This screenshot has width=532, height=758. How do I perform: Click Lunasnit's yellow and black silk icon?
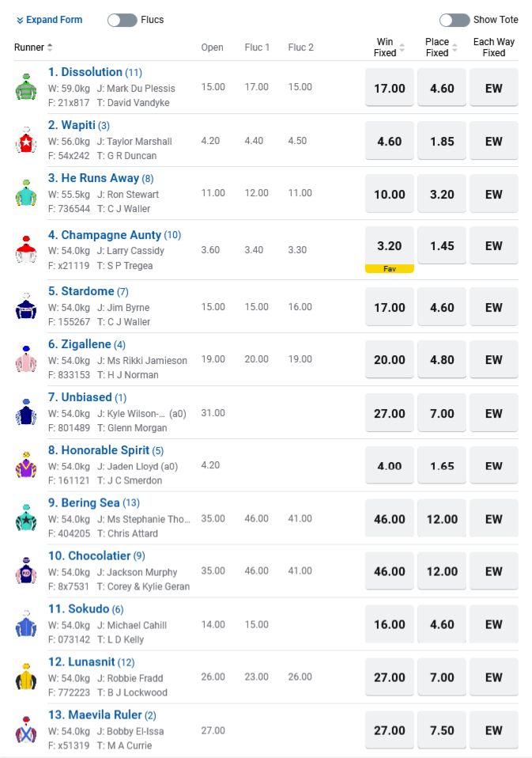(x=26, y=677)
